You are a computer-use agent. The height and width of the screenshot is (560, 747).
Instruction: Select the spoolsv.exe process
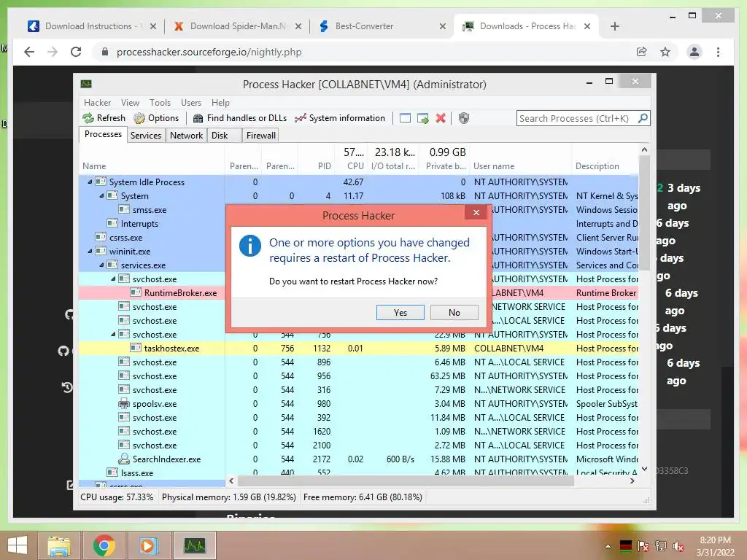click(x=358, y=404)
